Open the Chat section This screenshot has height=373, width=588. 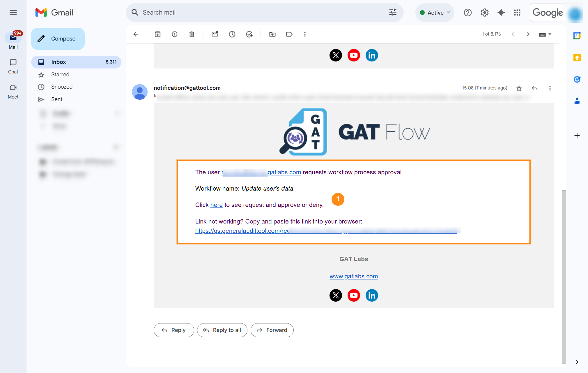(x=13, y=66)
